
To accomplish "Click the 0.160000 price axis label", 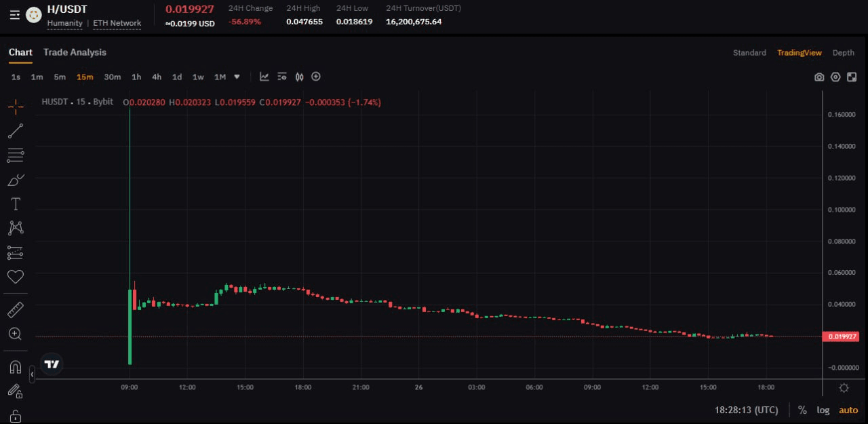I will coord(842,115).
